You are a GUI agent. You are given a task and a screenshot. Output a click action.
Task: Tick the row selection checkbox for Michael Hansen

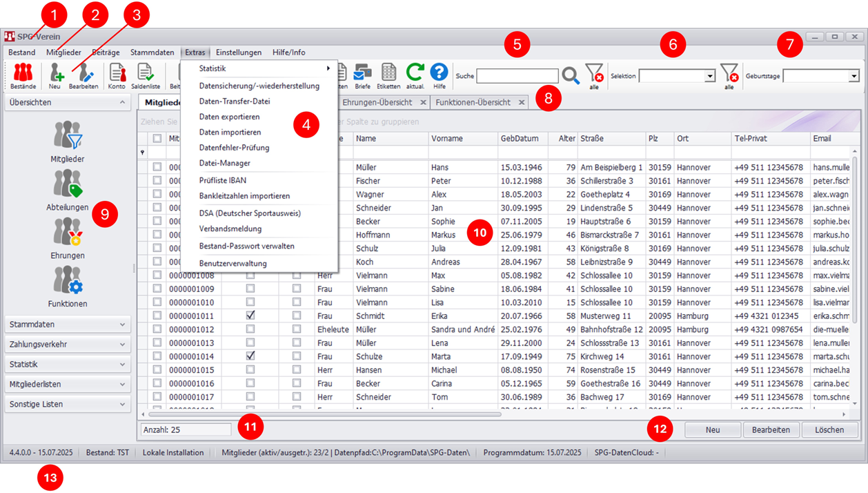tap(157, 370)
